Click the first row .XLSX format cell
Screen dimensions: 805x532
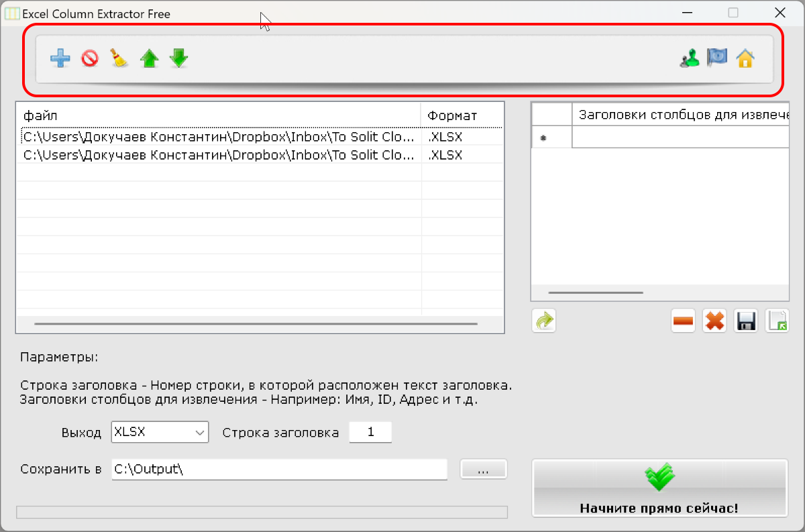pyautogui.click(x=462, y=137)
